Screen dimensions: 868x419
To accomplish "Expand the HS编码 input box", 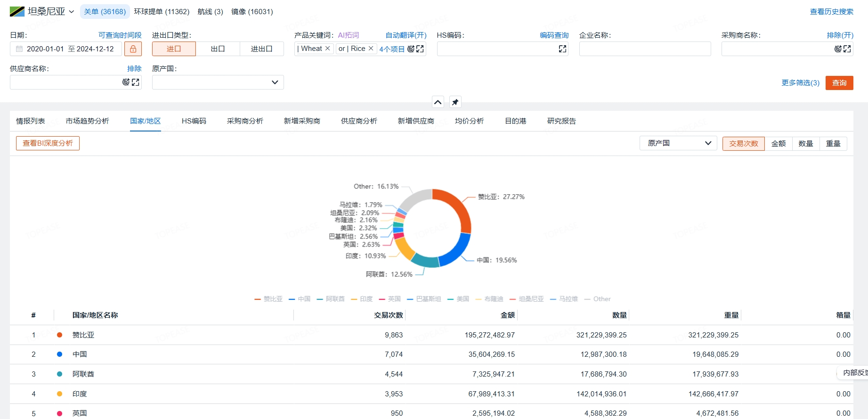I will (562, 49).
